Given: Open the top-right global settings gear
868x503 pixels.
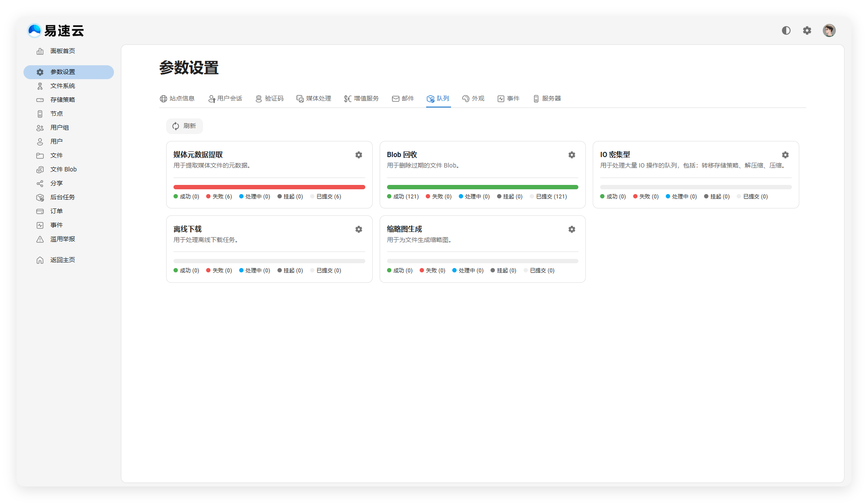Looking at the screenshot, I should coord(807,30).
